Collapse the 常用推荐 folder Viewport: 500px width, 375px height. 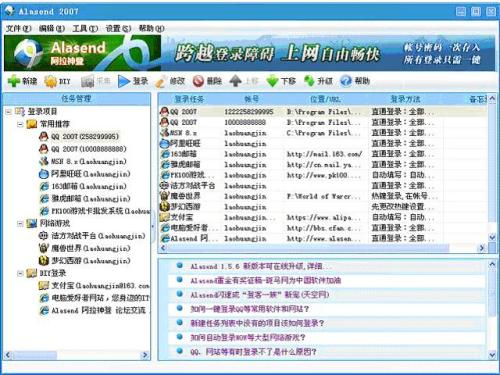click(x=20, y=124)
